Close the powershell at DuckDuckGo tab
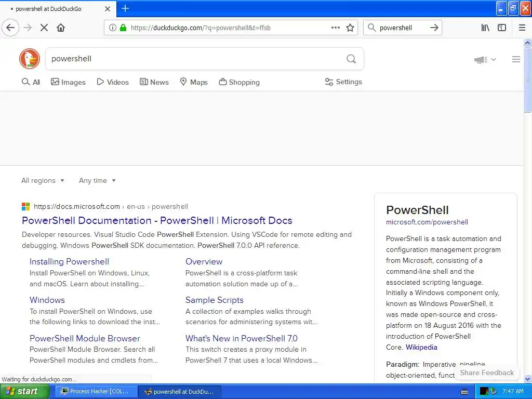 [x=108, y=9]
